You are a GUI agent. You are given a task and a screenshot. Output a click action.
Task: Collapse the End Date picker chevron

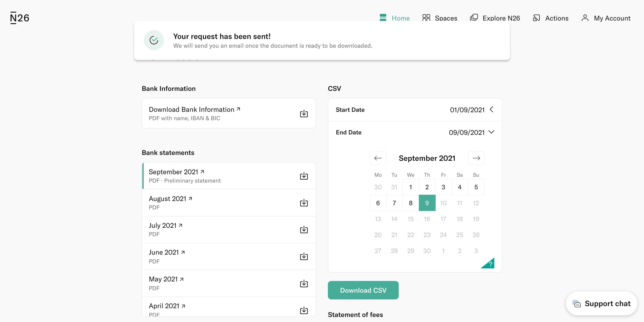[x=491, y=132]
